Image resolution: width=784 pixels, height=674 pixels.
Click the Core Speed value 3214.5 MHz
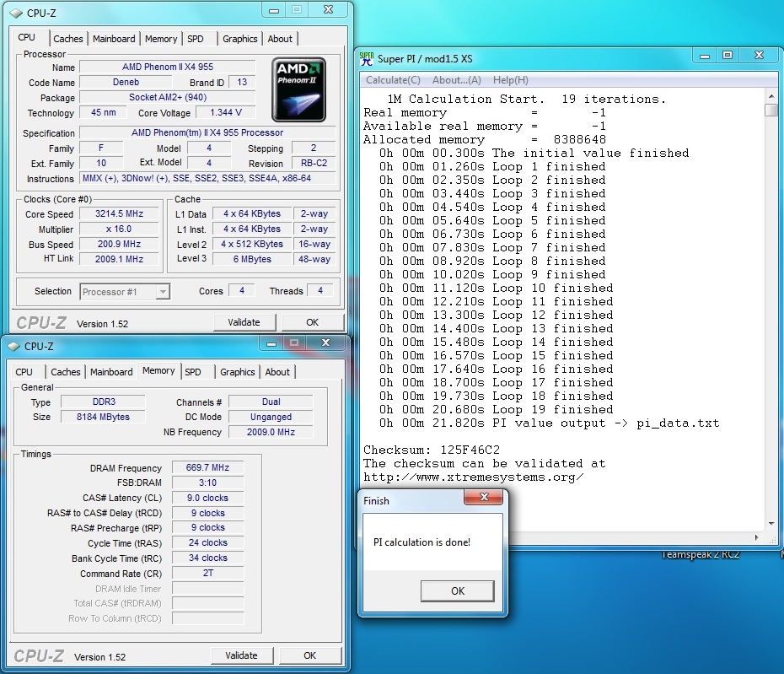119,213
